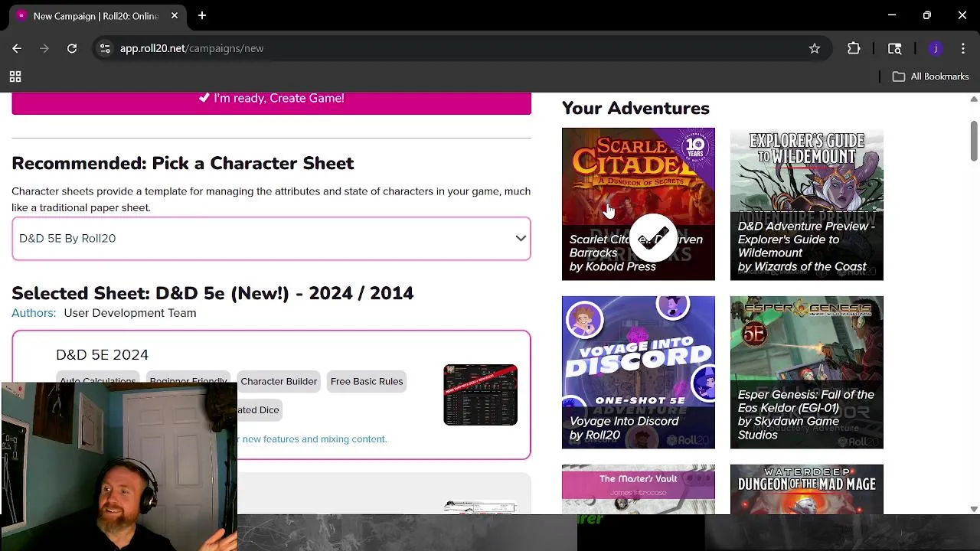Viewport: 980px width, 551px height.
Task: Select The Master's Vault adventure card
Action: tap(639, 489)
